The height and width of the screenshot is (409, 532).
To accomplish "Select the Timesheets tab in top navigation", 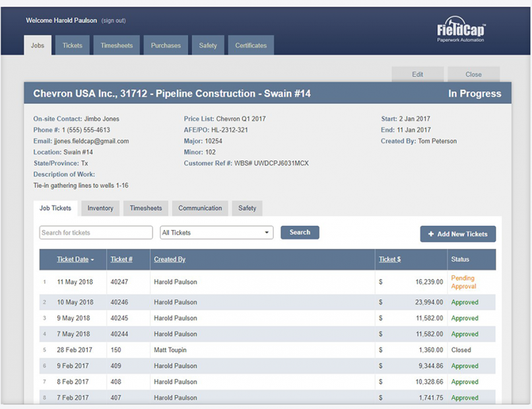I will (116, 45).
